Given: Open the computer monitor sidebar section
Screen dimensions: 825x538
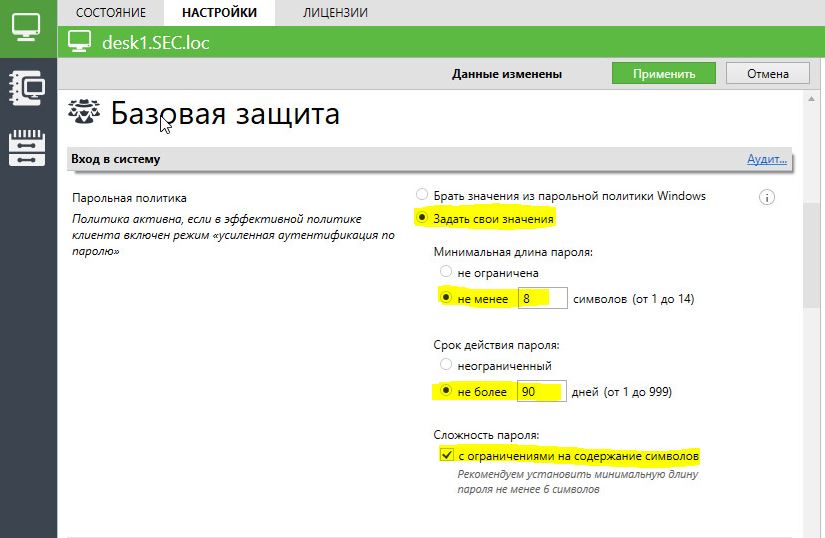Looking at the screenshot, I should [26, 27].
